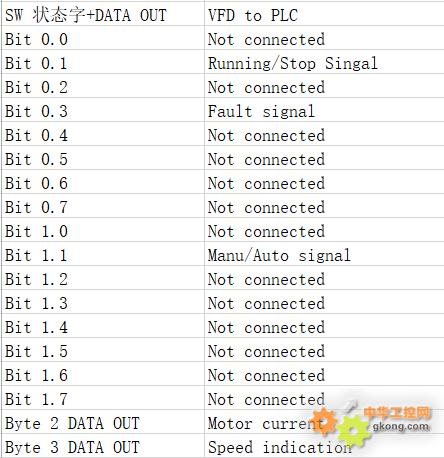Click the 'Byte 2 DATA OUT' cell
This screenshot has height=458, width=444.
pyautogui.click(x=103, y=422)
